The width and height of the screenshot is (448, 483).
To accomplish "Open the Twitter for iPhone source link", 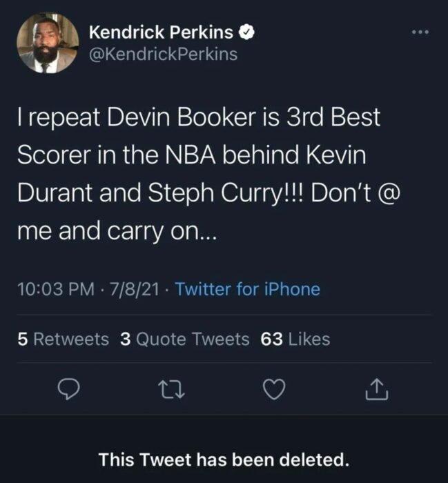I will tap(248, 289).
